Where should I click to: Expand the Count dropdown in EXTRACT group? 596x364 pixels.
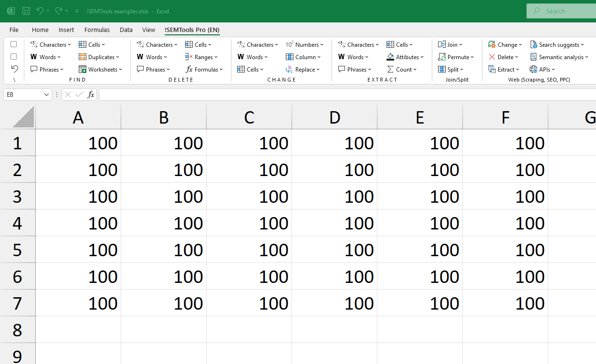point(402,69)
